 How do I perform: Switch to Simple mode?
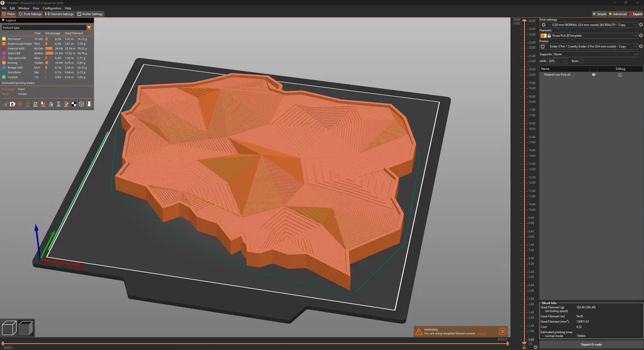coord(600,13)
